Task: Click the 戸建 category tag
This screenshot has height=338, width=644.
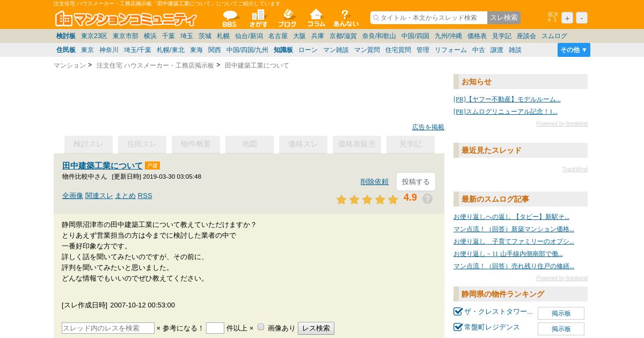Action: tap(152, 166)
